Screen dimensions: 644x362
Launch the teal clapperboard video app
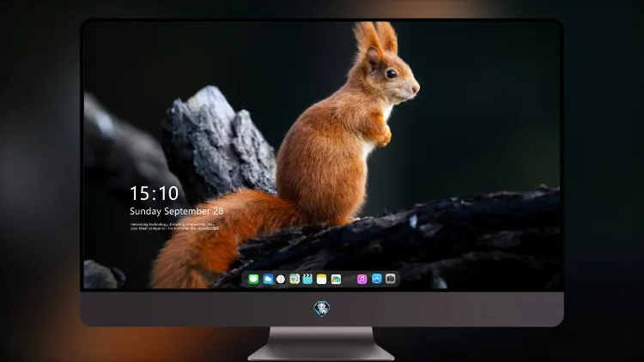click(x=307, y=279)
